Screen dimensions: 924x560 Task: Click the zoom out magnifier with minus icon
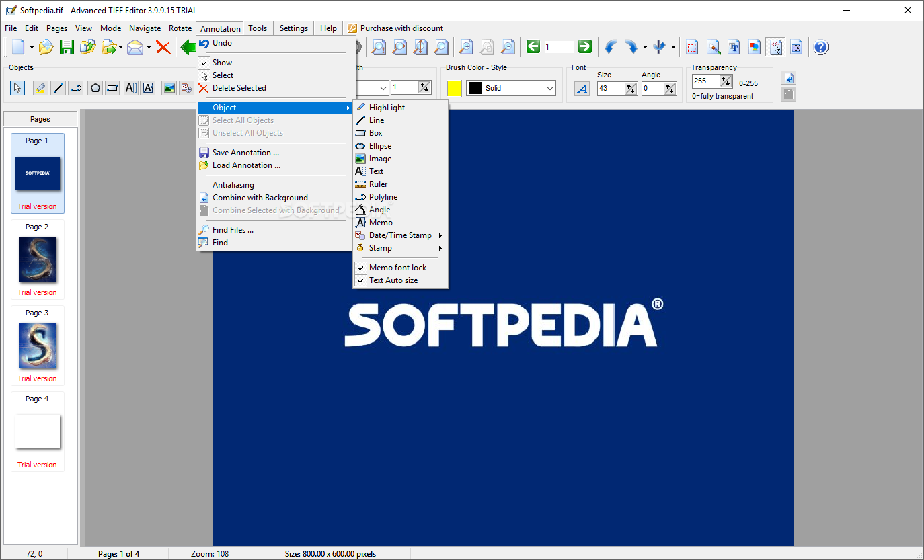[x=508, y=47]
